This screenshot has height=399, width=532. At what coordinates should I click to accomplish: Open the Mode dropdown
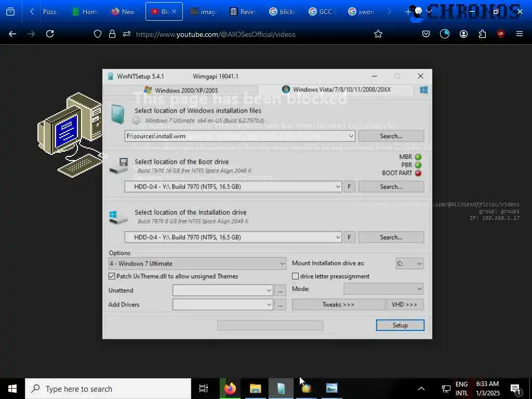pos(384,289)
